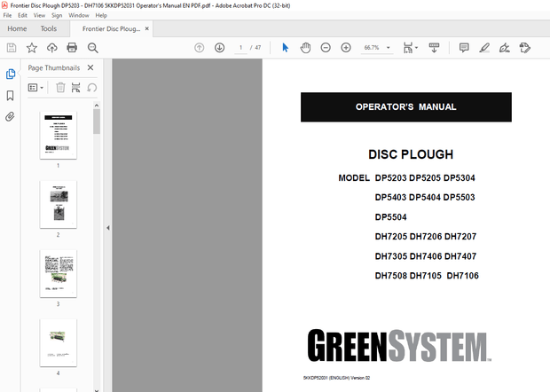This screenshot has height=392, width=550.
Task: Switch to the Tools tab
Action: 49,28
